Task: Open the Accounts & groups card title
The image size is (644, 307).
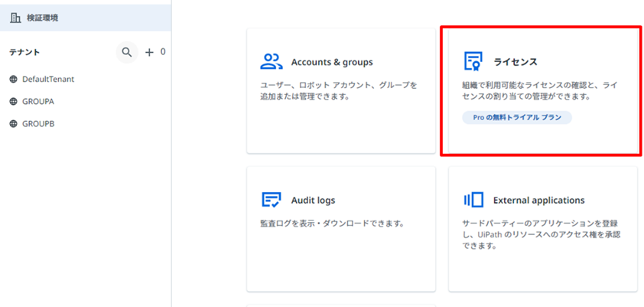Action: 332,62
